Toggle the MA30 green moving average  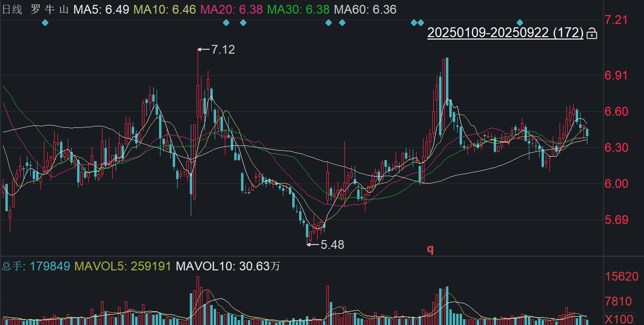(x=298, y=9)
